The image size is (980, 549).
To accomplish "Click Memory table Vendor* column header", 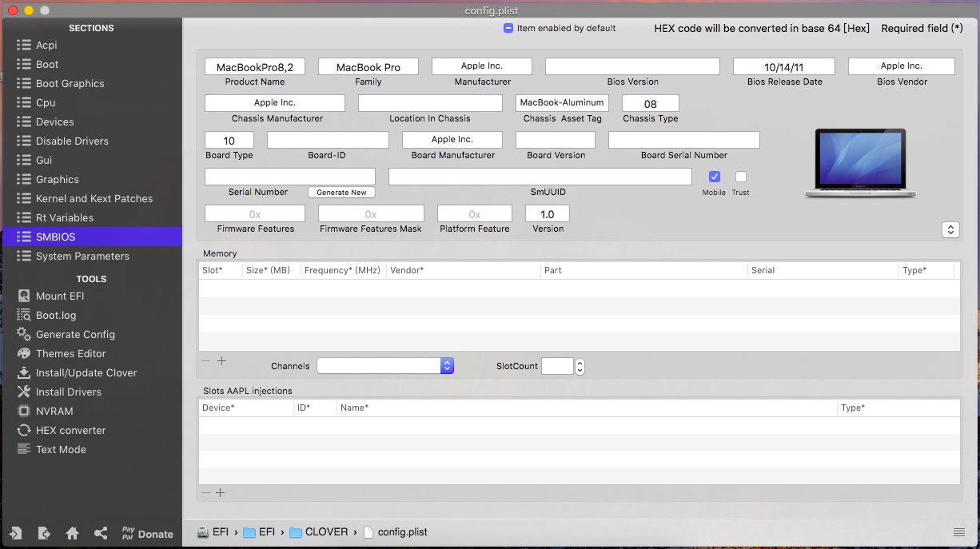I will 464,270.
